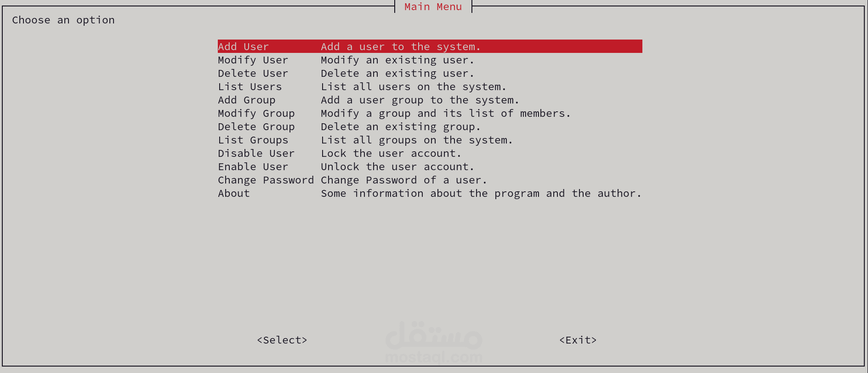868x373 pixels.
Task: Click the description Add a user to the system
Action: pyautogui.click(x=401, y=46)
